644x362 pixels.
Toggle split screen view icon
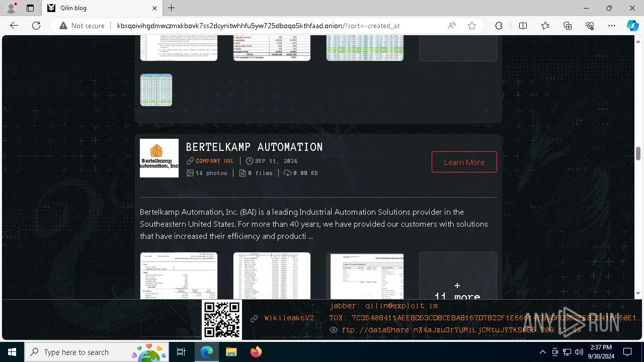coord(523,26)
